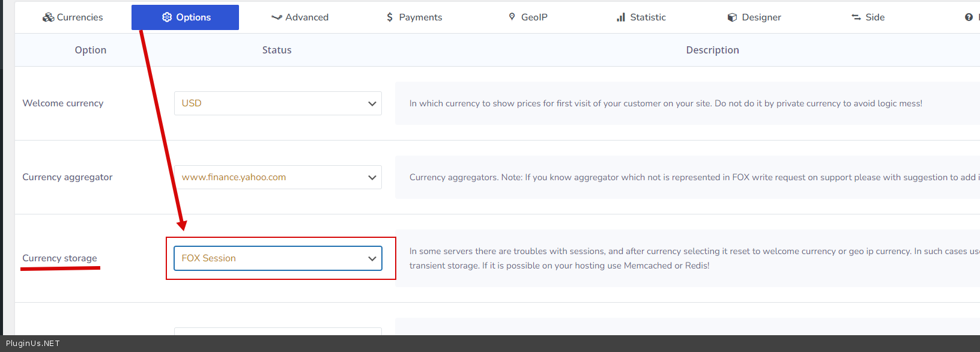The image size is (980, 352).
Task: Expand the Currency aggregator yahoo dropdown
Action: pyautogui.click(x=277, y=177)
